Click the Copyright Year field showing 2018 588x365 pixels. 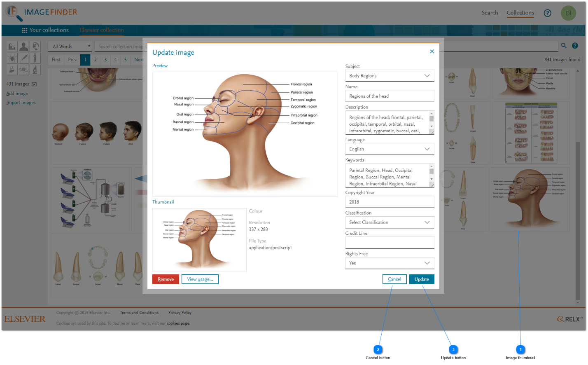(390, 202)
